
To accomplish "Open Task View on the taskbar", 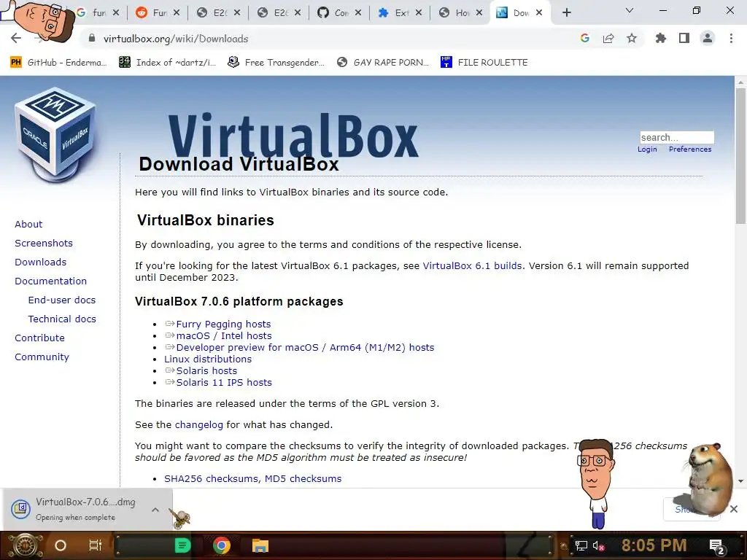I will 96,545.
